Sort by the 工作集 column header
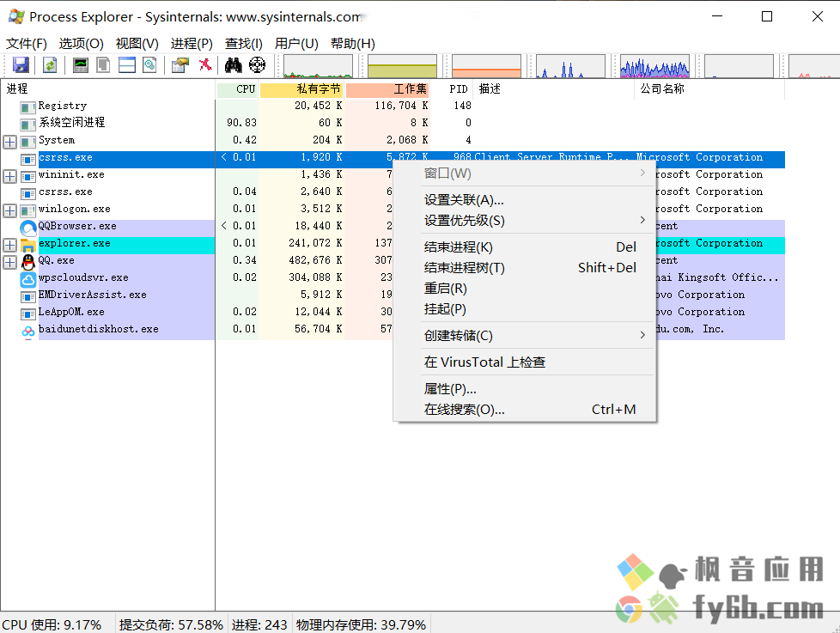 [x=387, y=89]
